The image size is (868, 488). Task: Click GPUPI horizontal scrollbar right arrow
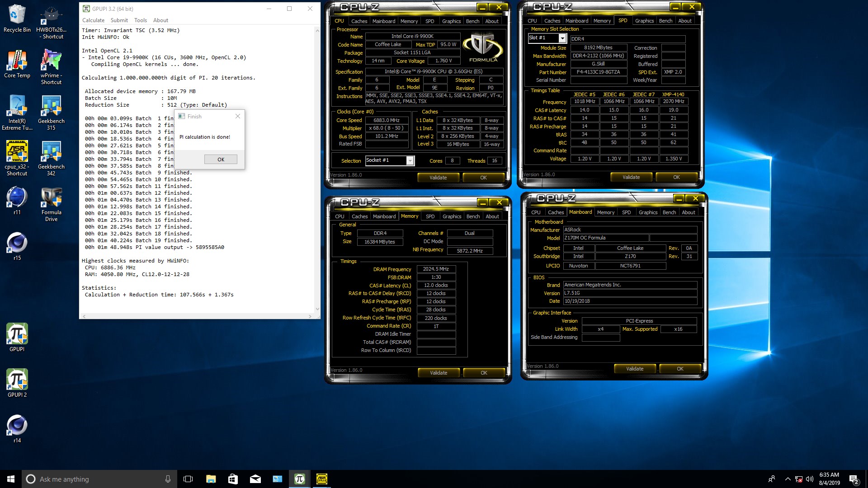coord(310,316)
